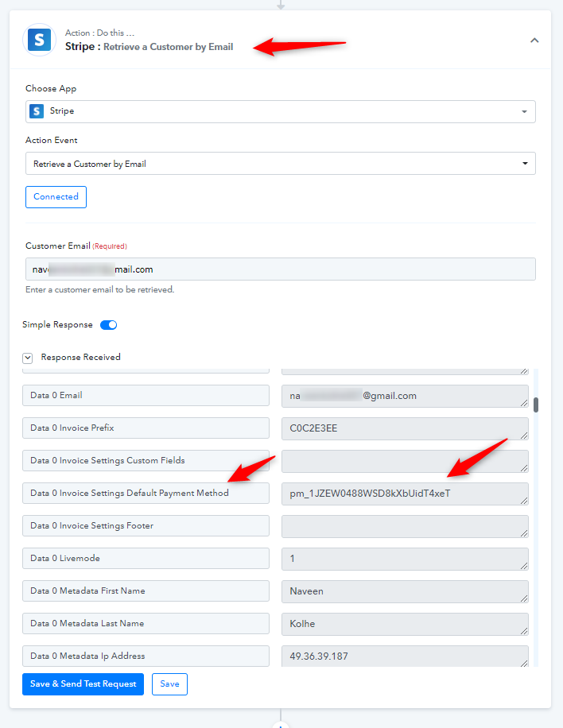Viewport: 563px width, 728px height.
Task: Click the Connected button
Action: (56, 197)
